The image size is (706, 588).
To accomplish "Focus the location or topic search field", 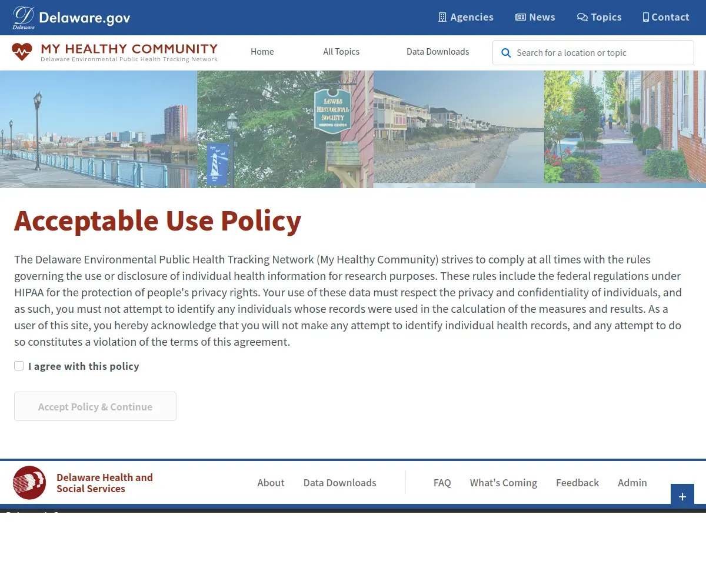I will [593, 53].
